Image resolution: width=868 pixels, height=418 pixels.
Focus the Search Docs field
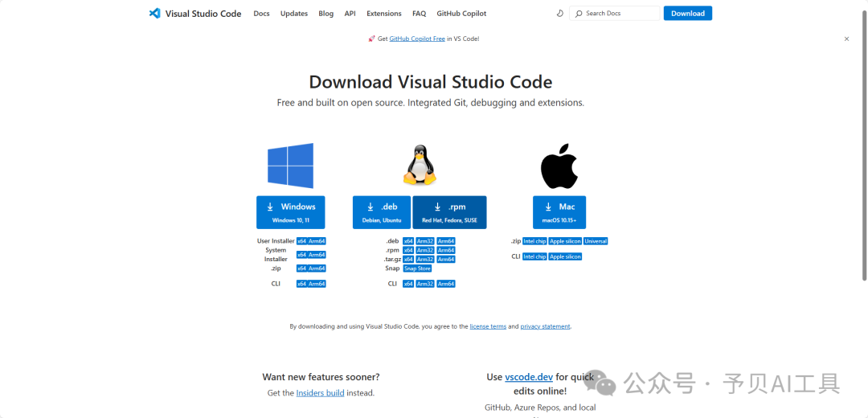[x=615, y=14]
